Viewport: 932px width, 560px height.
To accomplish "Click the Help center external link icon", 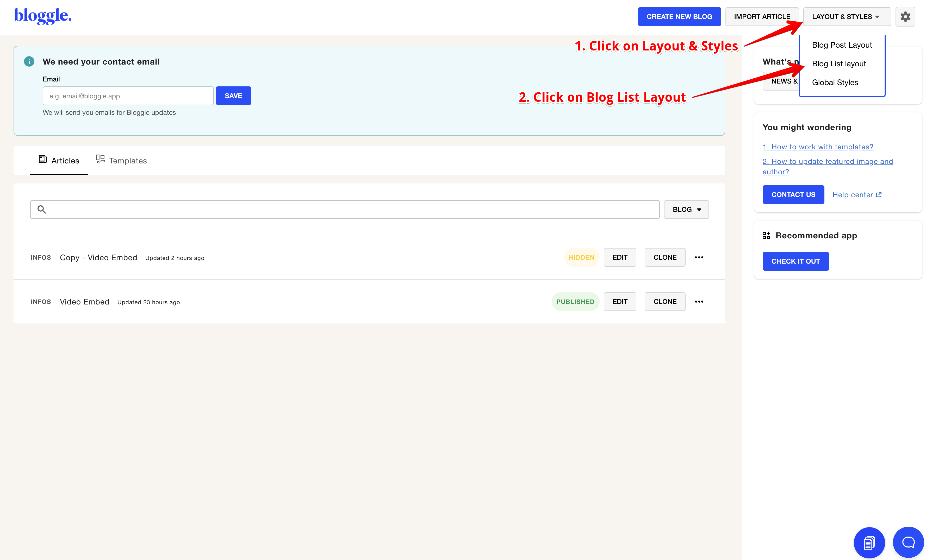I will pos(879,194).
